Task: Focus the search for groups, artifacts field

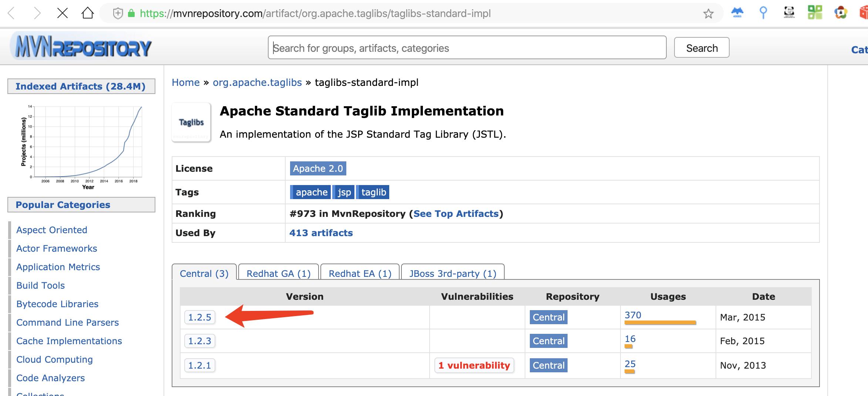Action: [467, 48]
